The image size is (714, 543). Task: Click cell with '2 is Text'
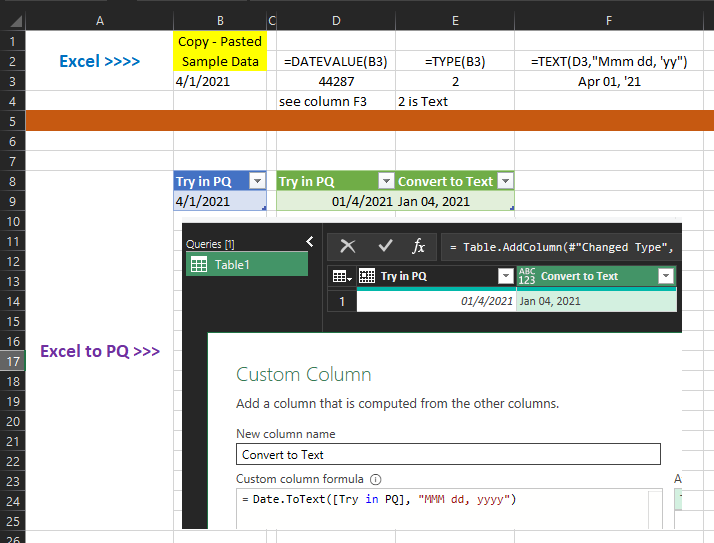coord(455,101)
